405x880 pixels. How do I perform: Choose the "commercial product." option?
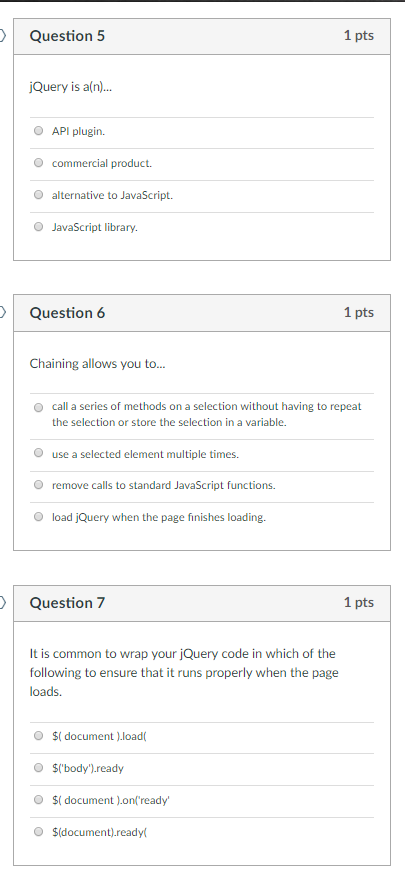38,163
